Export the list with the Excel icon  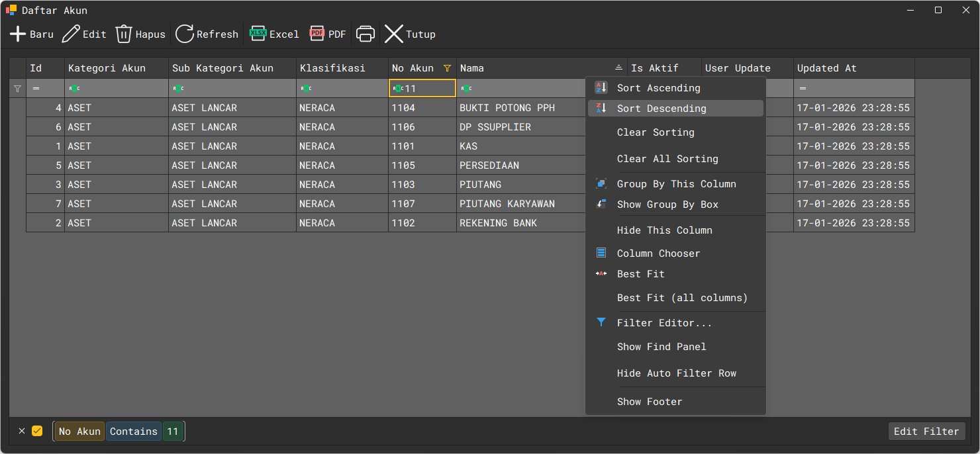(258, 33)
